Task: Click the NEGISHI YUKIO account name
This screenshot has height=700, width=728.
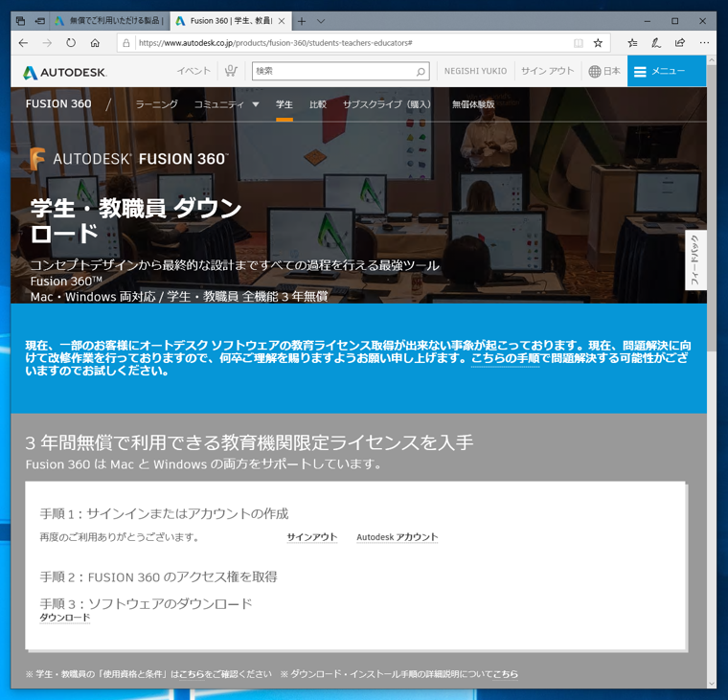Action: 475,71
